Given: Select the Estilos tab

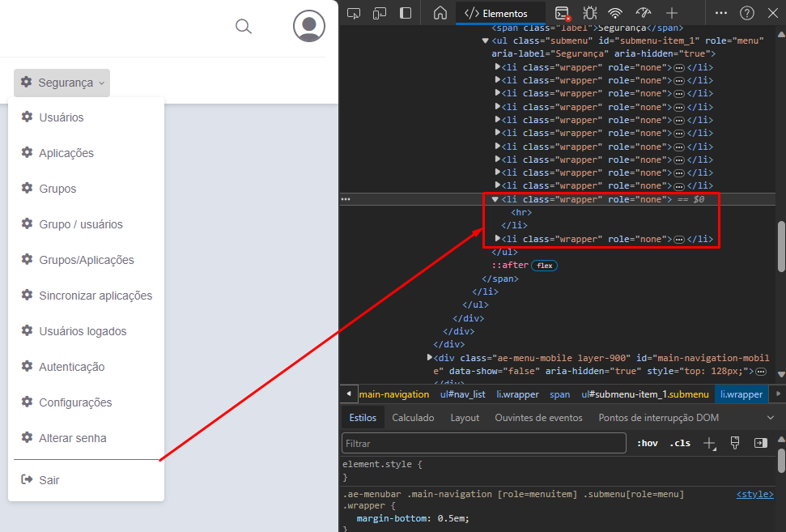Looking at the screenshot, I should (x=363, y=418).
